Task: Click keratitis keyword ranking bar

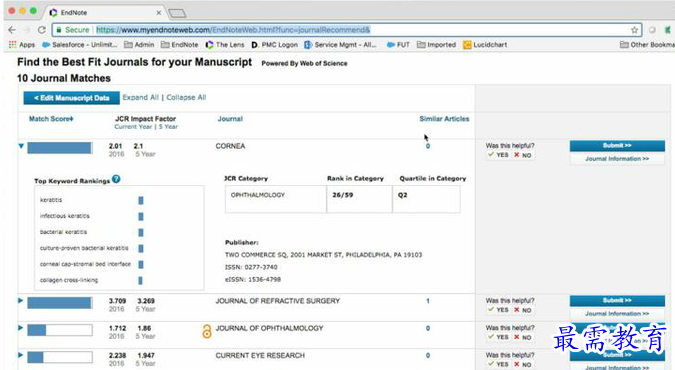Action: click(141, 200)
